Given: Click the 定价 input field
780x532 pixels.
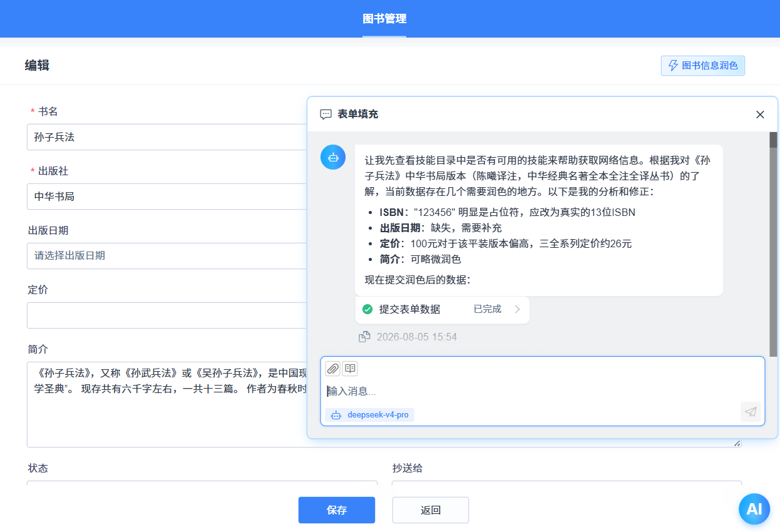Looking at the screenshot, I should pyautogui.click(x=167, y=315).
